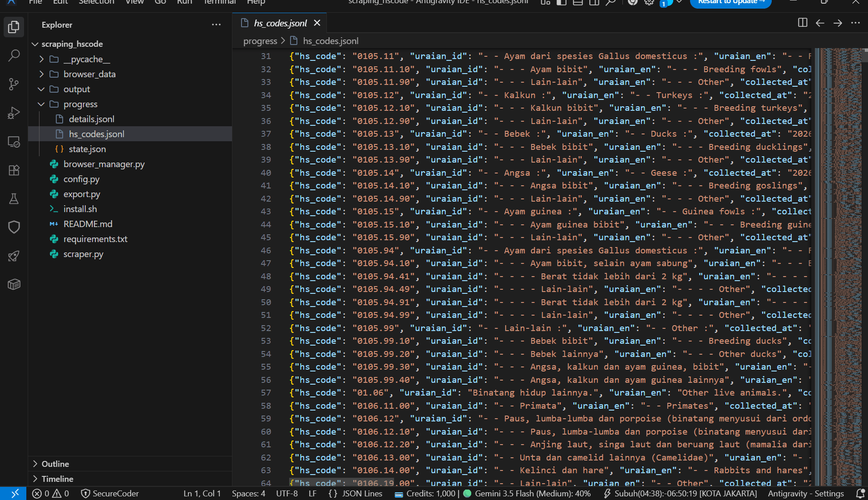Open the settings gear in the title bar
This screenshot has width=868, height=500.
649,2
